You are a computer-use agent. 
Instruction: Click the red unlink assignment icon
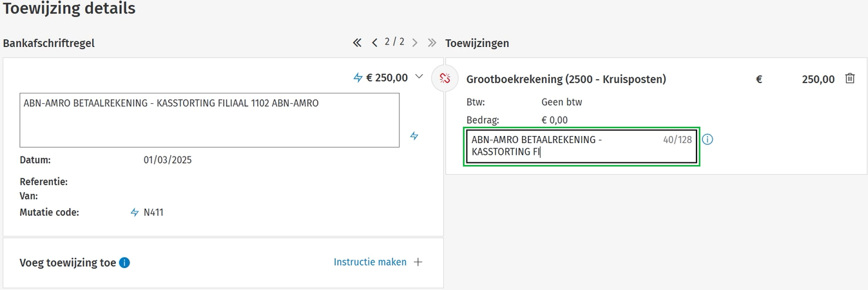[x=444, y=79]
